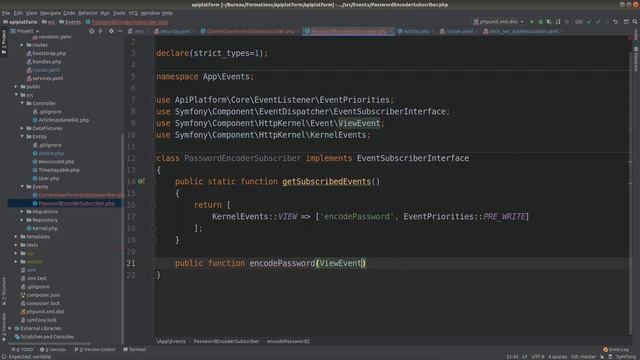Expand the templates folder
The height and width of the screenshot is (360, 640).
(16, 237)
